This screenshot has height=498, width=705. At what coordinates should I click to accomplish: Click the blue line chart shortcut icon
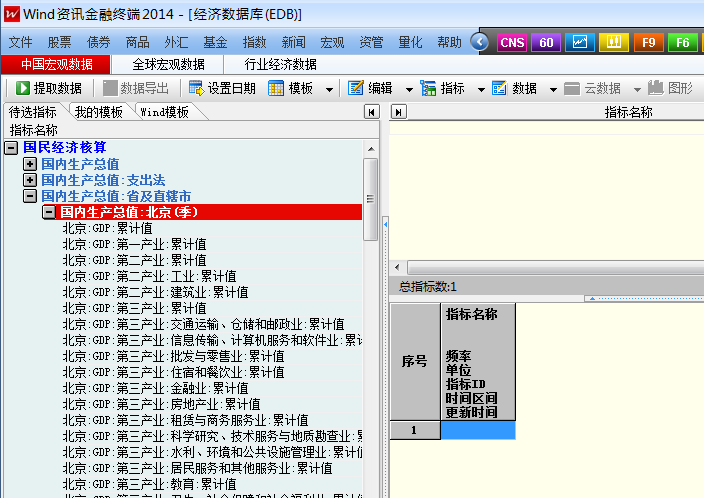[x=580, y=43]
